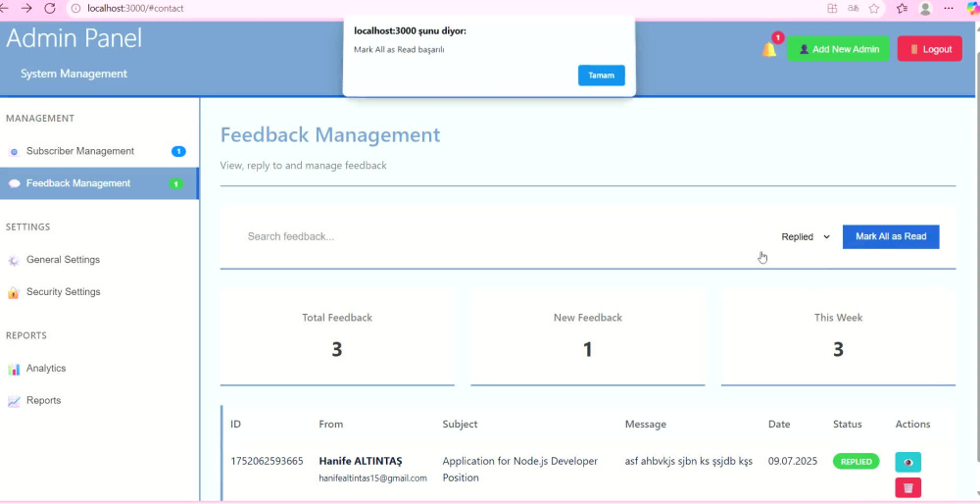Click the General Settings gear icon
The width and height of the screenshot is (980, 504).
(14, 261)
